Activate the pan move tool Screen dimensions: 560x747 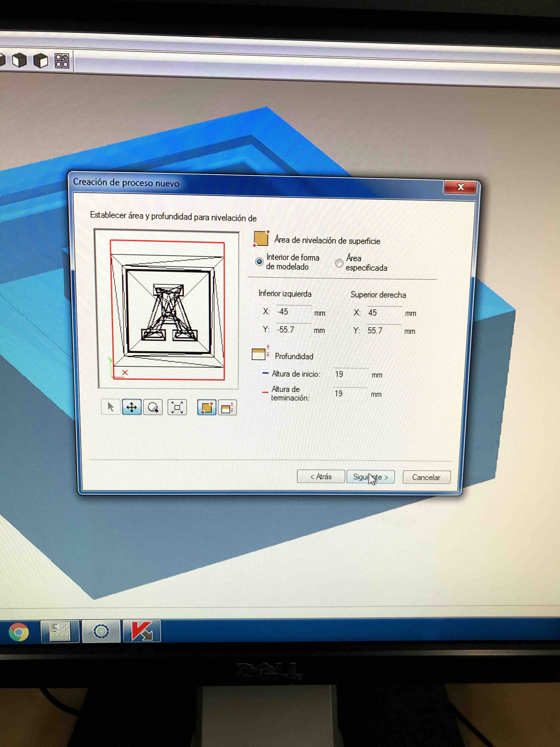pos(132,407)
